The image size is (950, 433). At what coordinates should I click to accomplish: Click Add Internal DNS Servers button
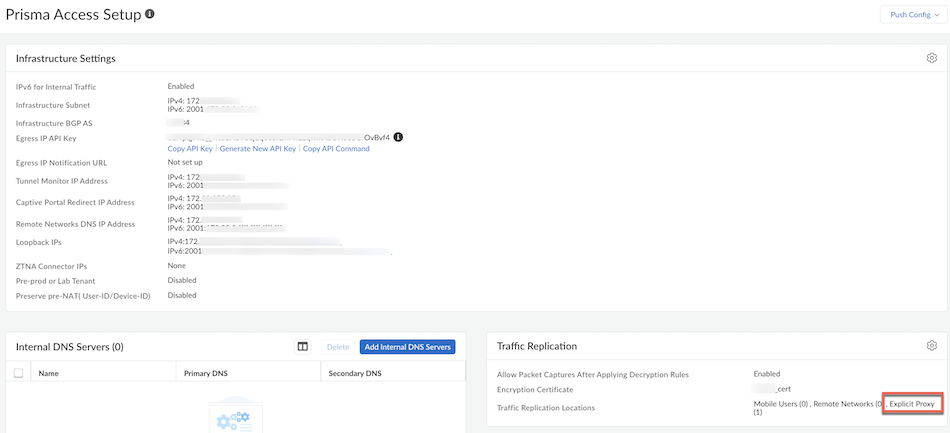pos(407,347)
